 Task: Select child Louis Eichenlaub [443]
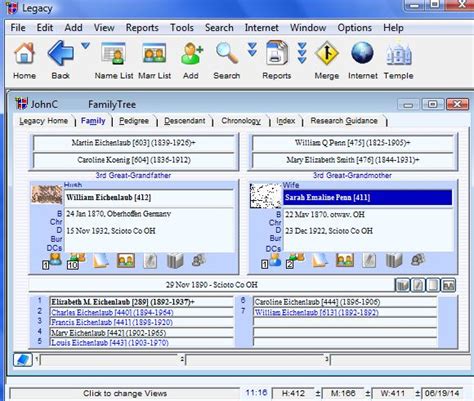tap(141, 343)
